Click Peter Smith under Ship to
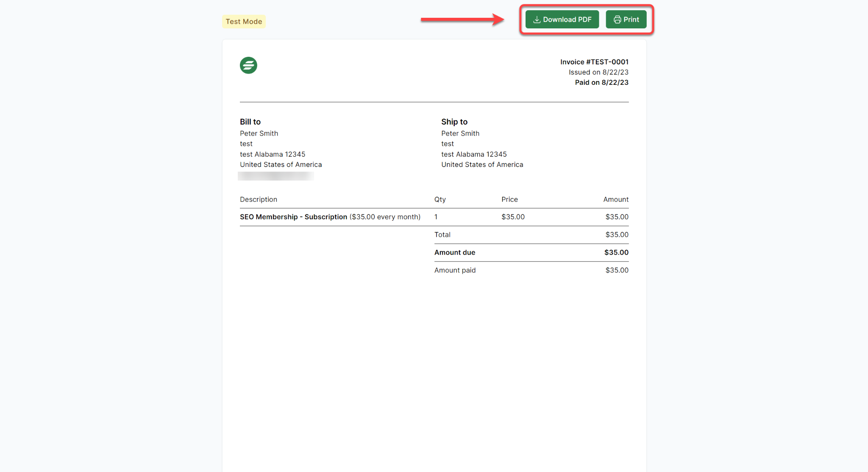This screenshot has height=472, width=868. 460,133
